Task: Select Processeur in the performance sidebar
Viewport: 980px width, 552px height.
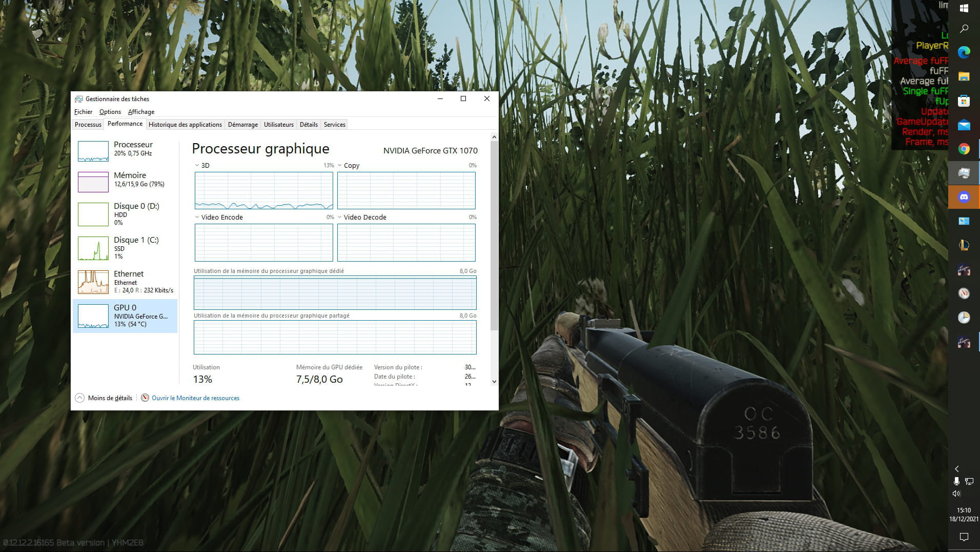Action: point(125,151)
